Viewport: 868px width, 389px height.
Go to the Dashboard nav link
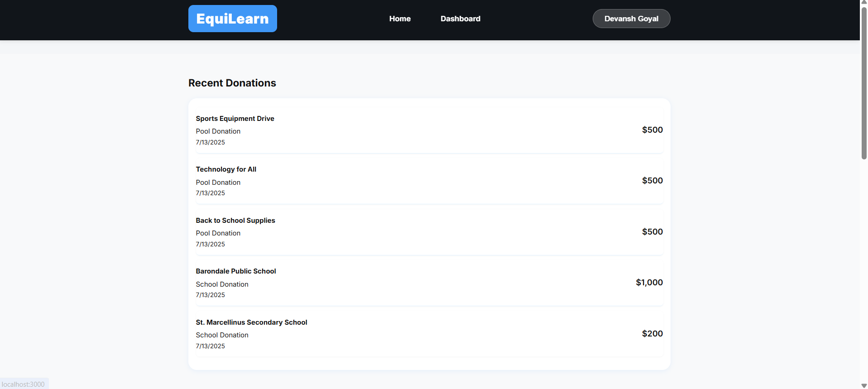460,19
